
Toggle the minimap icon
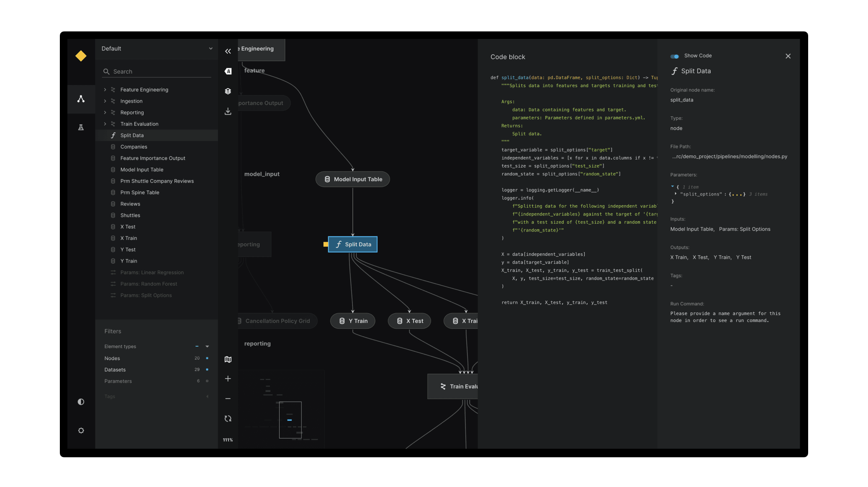coord(228,359)
